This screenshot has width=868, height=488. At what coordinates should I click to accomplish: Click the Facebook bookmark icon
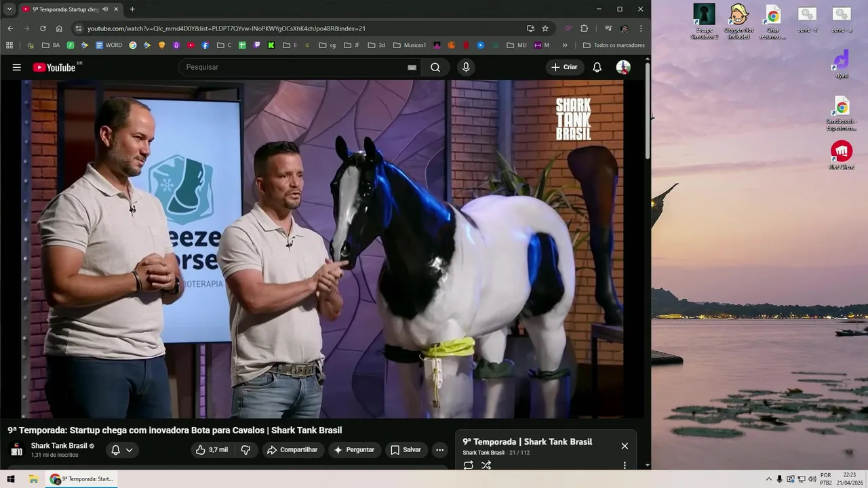click(x=205, y=45)
